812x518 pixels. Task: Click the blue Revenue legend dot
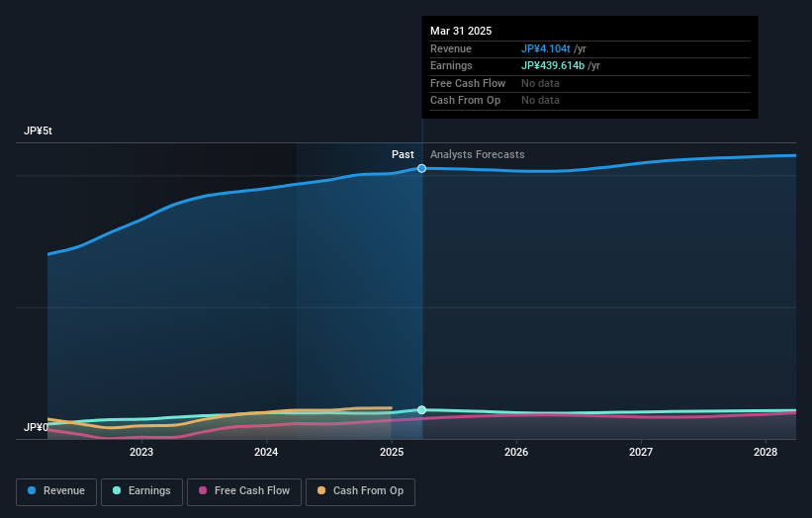pos(32,490)
